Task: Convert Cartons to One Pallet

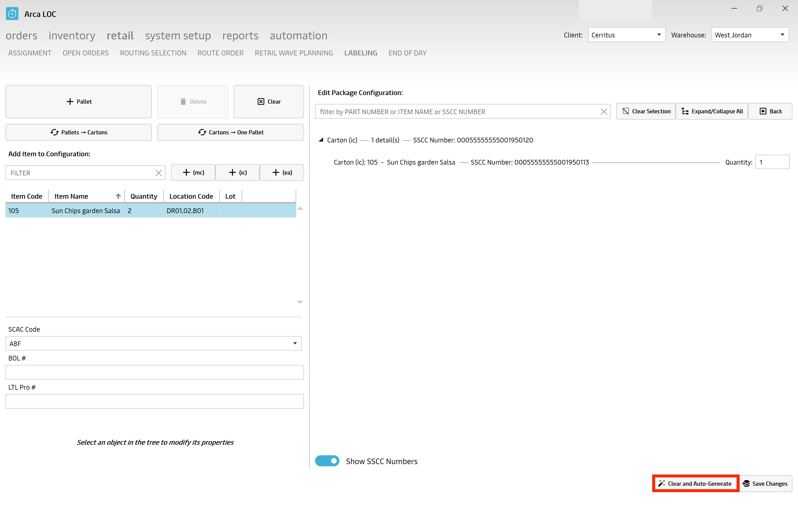Action: tap(231, 132)
